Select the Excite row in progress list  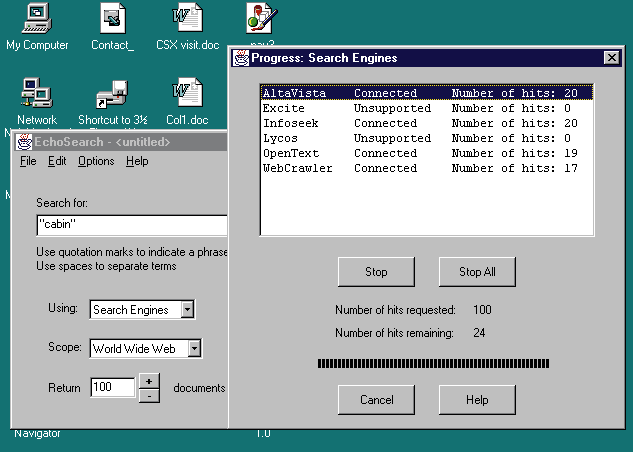click(x=427, y=108)
